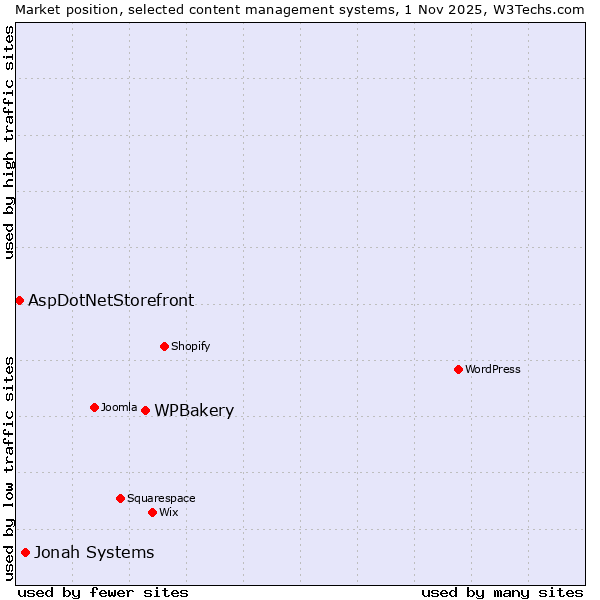Click the WordPress text label
600x600 pixels.
[x=492, y=369]
